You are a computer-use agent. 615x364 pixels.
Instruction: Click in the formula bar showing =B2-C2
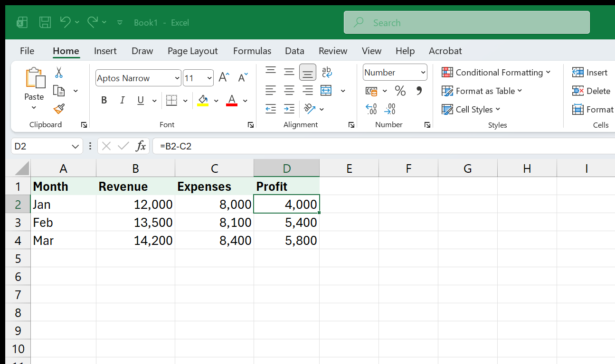[x=384, y=146]
